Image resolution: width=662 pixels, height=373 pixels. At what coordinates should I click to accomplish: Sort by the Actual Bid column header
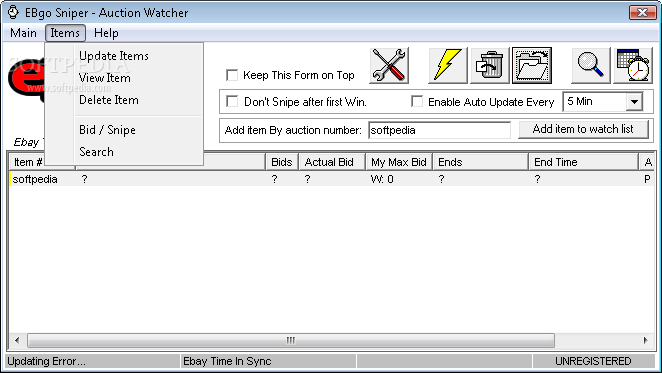pos(332,162)
